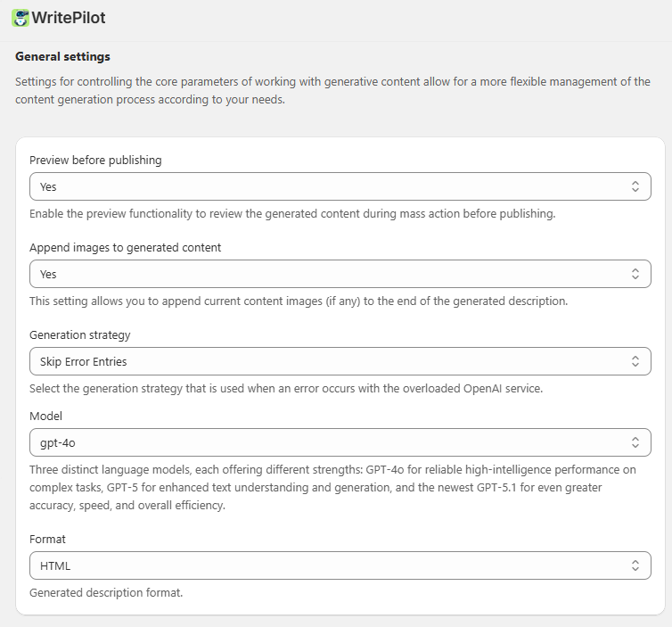Image resolution: width=672 pixels, height=627 pixels.
Task: Click the General settings heading
Action: (x=62, y=56)
